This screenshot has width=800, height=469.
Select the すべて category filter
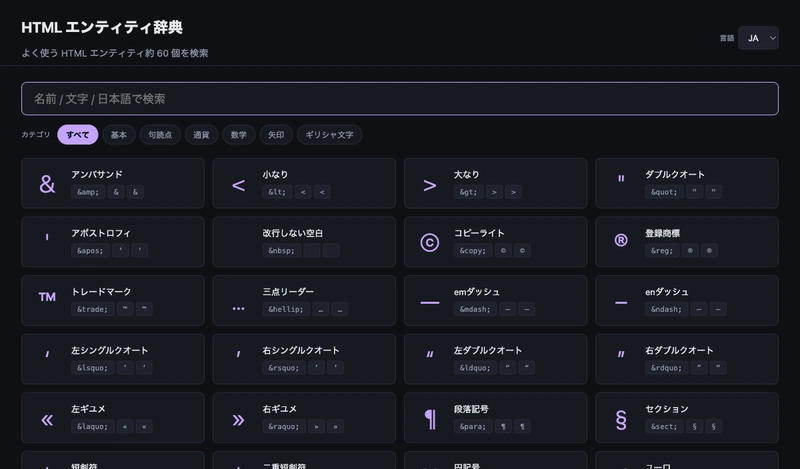78,135
